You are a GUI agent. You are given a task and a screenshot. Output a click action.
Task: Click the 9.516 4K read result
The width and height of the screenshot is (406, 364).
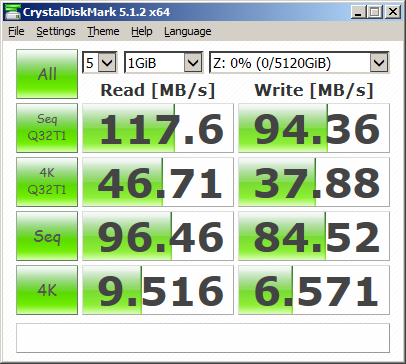pyautogui.click(x=158, y=290)
